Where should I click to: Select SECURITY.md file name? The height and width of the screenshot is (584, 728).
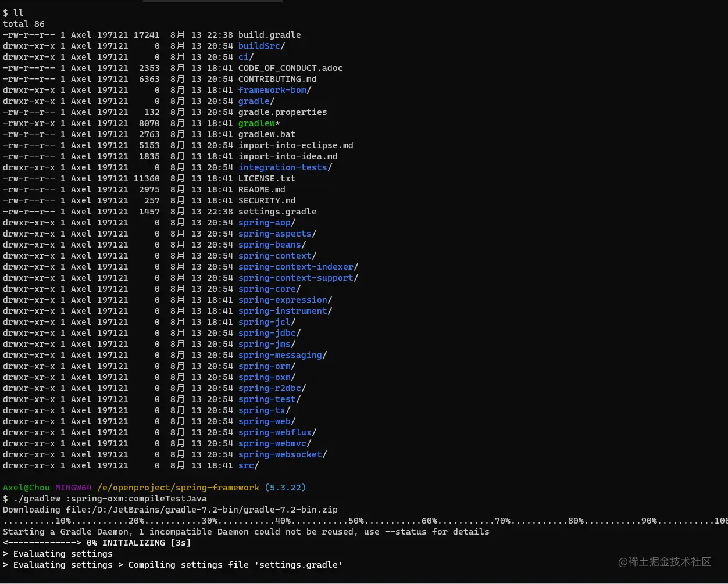[x=267, y=200]
